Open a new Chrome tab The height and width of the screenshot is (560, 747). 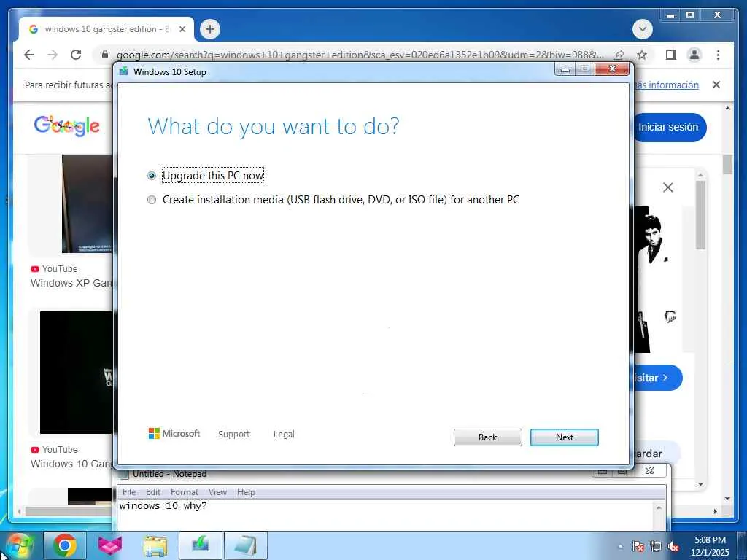tap(209, 29)
